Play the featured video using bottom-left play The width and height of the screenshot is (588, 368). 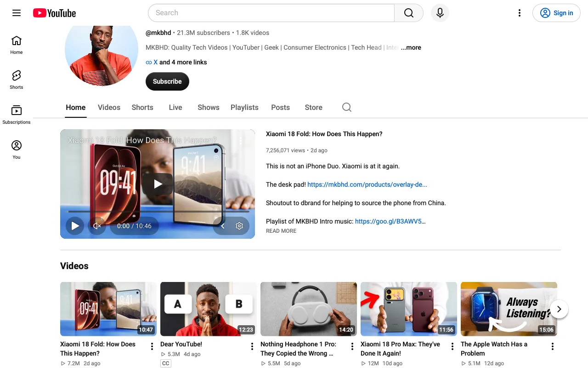coord(75,226)
